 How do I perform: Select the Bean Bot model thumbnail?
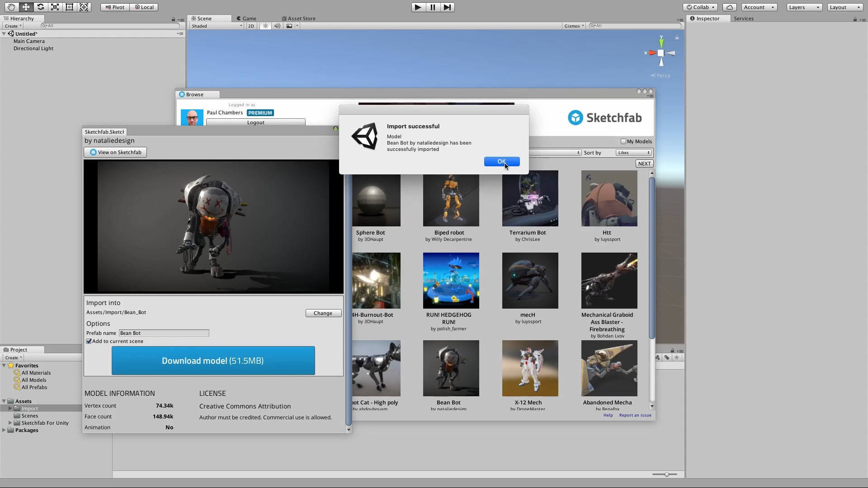pyautogui.click(x=451, y=368)
